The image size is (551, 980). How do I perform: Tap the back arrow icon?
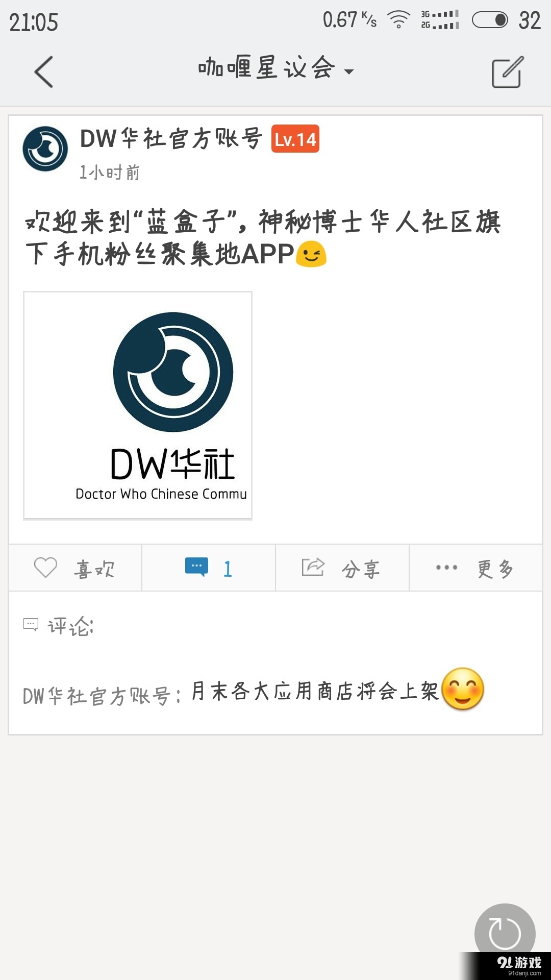pyautogui.click(x=44, y=72)
